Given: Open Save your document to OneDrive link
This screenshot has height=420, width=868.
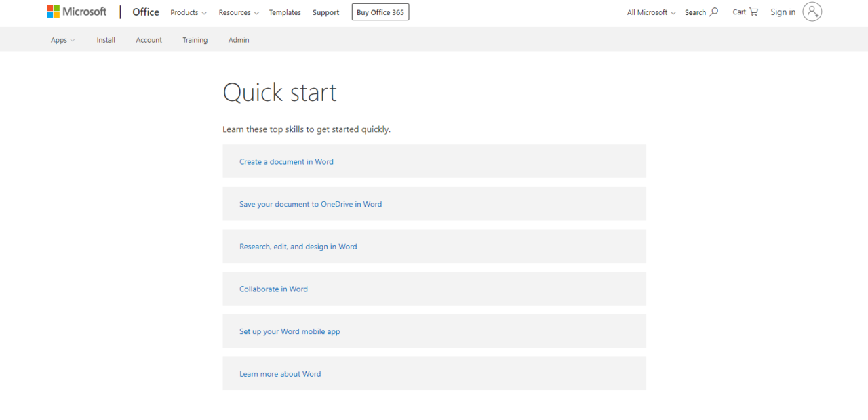Looking at the screenshot, I should tap(311, 204).
